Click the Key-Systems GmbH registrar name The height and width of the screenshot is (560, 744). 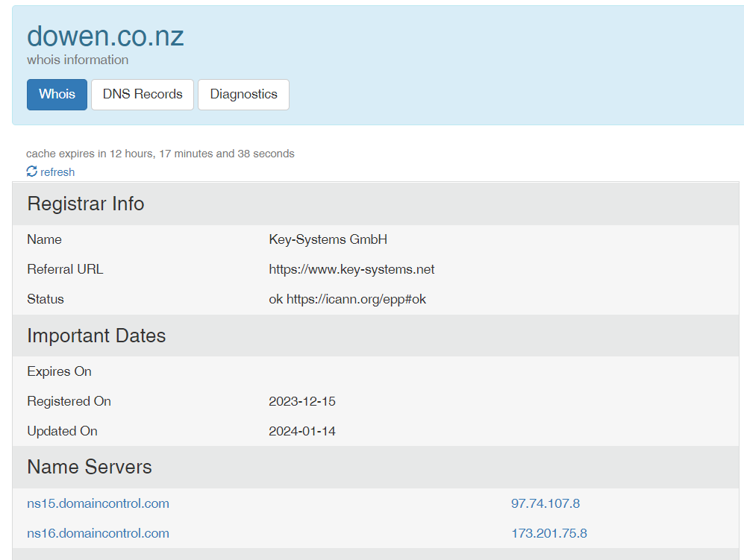click(x=328, y=239)
